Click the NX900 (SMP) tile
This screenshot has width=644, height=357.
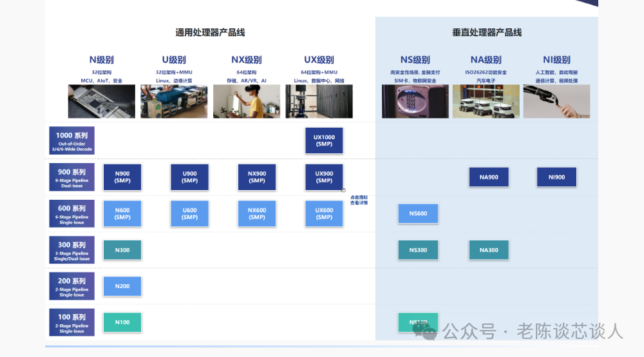[257, 177]
